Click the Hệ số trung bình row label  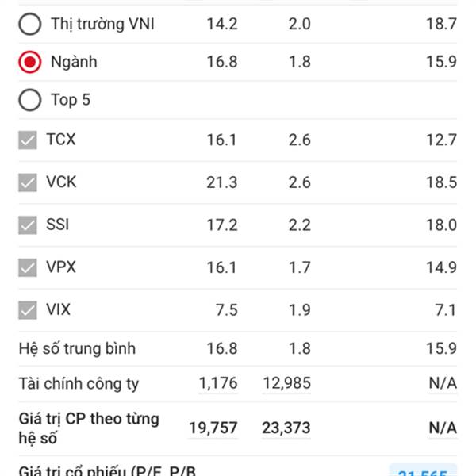tap(77, 348)
